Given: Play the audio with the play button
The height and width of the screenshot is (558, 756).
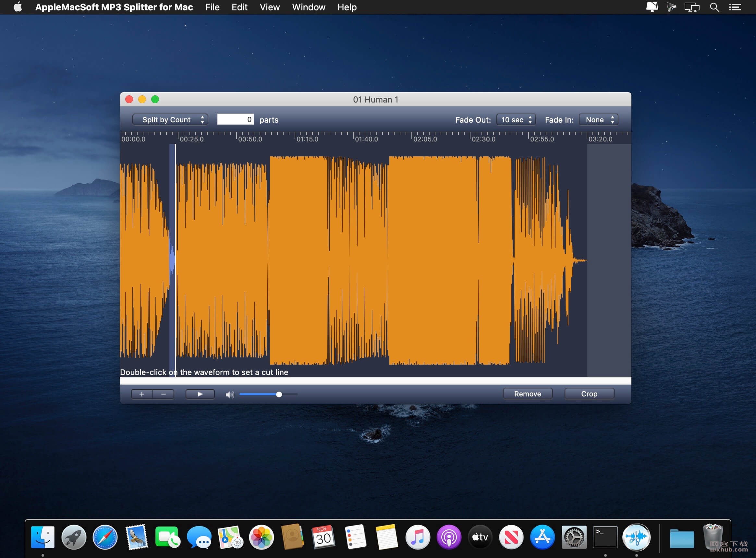Looking at the screenshot, I should point(200,394).
